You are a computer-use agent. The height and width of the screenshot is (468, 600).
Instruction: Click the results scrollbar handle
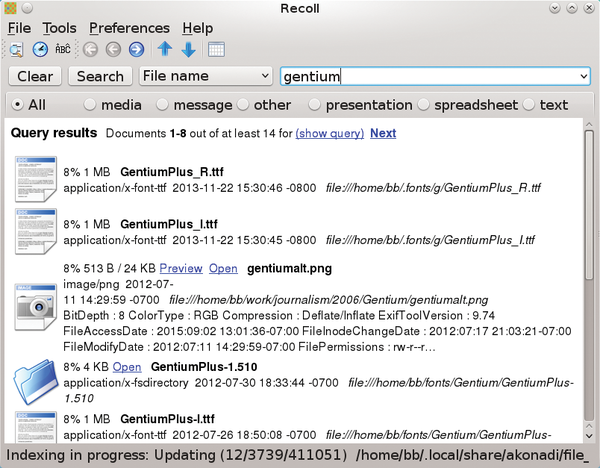pos(589,205)
